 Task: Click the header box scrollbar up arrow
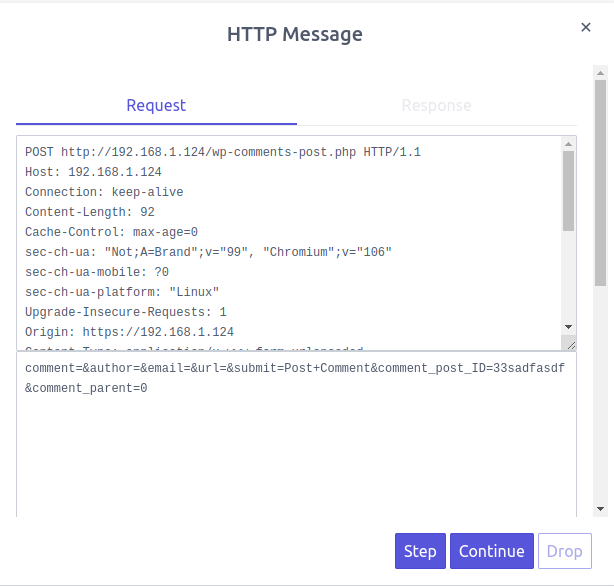click(568, 142)
